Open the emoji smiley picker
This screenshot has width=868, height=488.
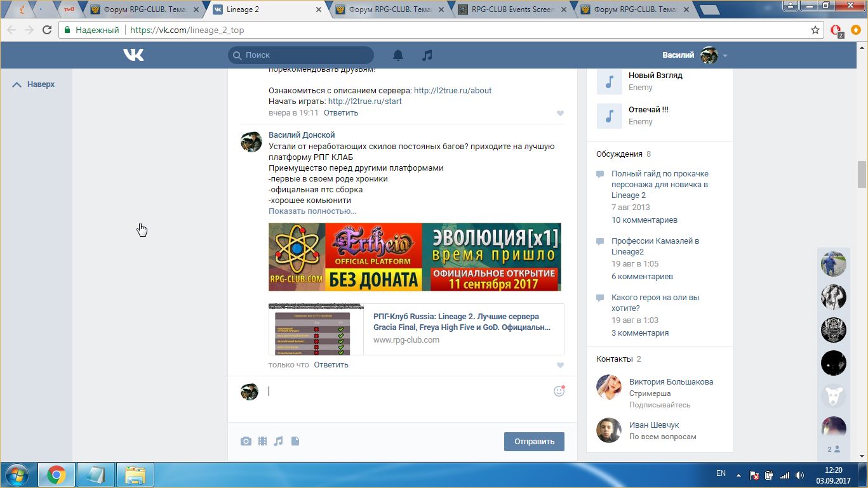click(x=559, y=391)
